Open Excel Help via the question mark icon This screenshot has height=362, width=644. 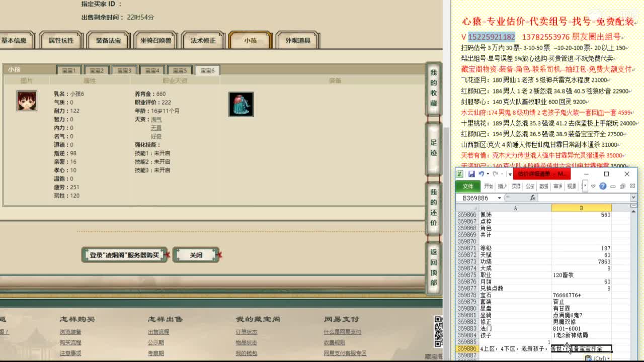tap(603, 186)
